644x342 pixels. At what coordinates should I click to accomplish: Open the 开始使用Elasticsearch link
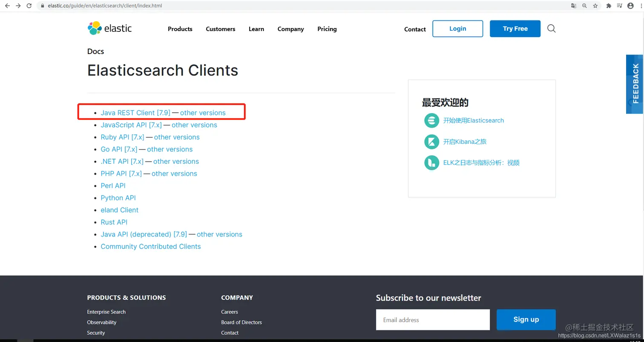[x=473, y=120]
